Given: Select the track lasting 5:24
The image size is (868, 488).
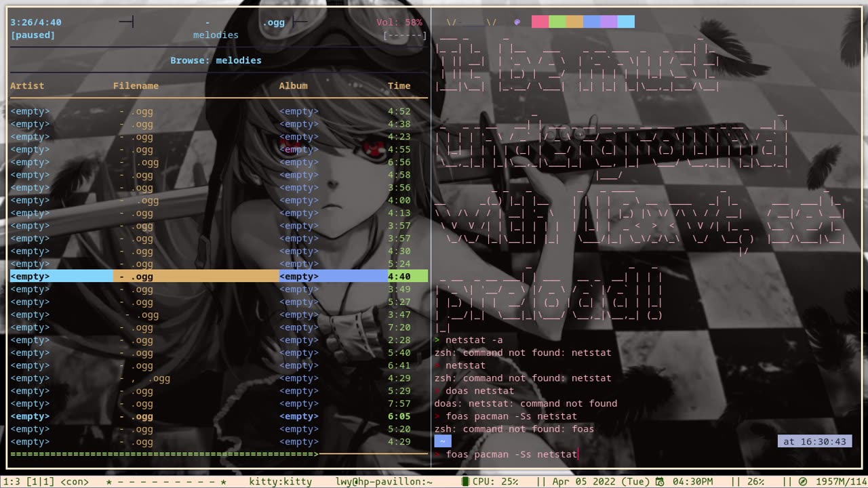Looking at the screenshot, I should pyautogui.click(x=219, y=264).
